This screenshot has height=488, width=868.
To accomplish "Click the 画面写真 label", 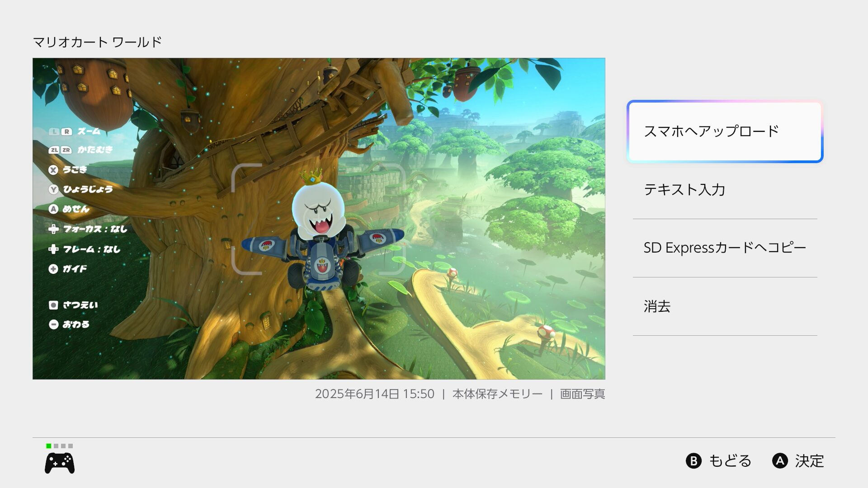I will click(x=582, y=394).
